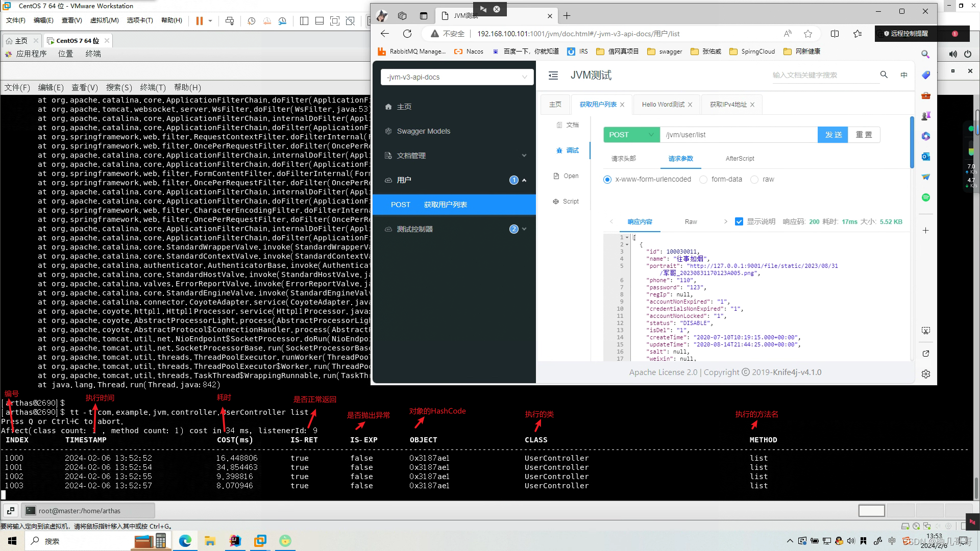Click the Knife4j search magnifier icon
Viewport: 980px width, 551px height.
pos(884,74)
